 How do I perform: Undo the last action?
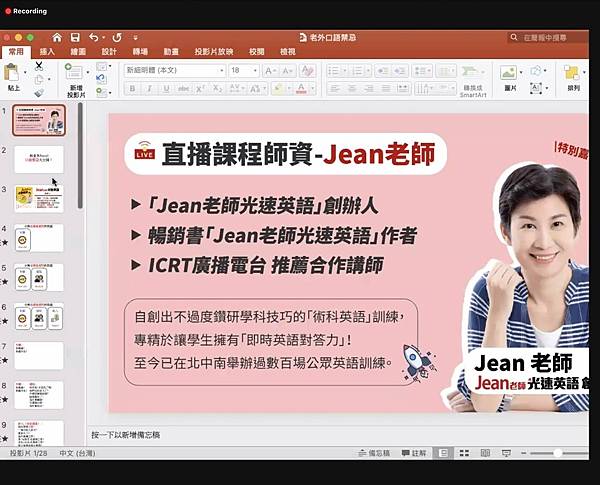point(93,38)
